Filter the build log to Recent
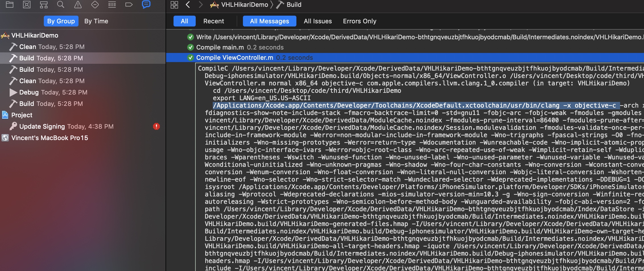The width and height of the screenshot is (644, 271). pos(213,21)
